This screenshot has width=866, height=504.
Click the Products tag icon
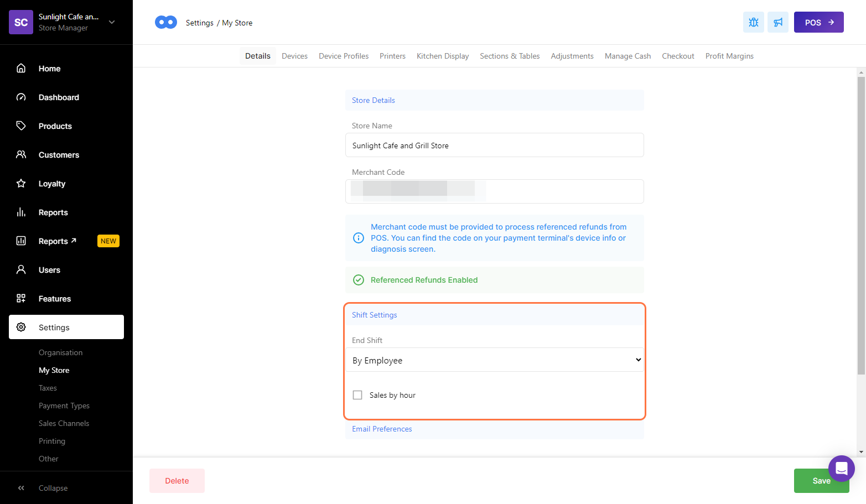coord(21,126)
